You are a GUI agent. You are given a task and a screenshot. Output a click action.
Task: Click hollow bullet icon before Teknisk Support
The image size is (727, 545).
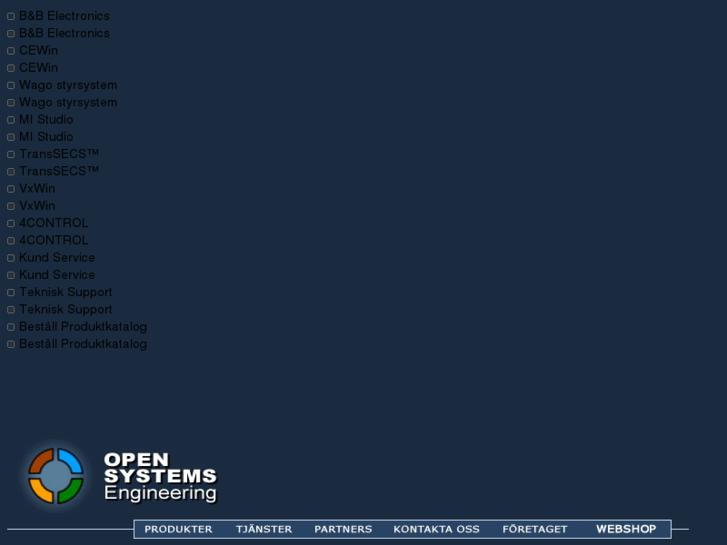click(11, 293)
